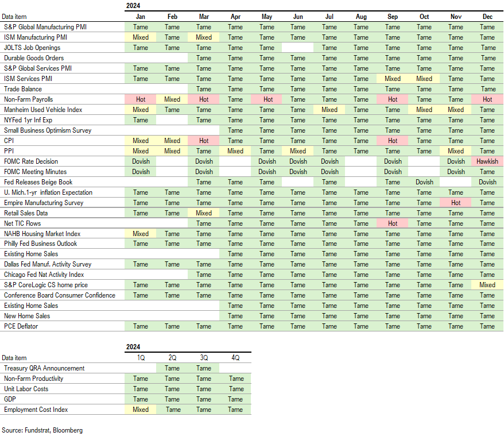Image resolution: width=504 pixels, height=436 pixels.
Task: Select the Mixed PPI cell for November
Action: (456, 151)
